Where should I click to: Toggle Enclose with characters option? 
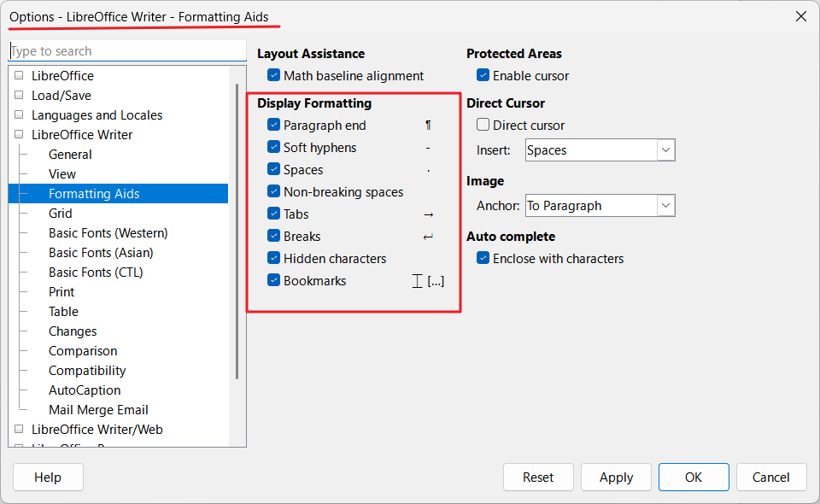pos(483,258)
